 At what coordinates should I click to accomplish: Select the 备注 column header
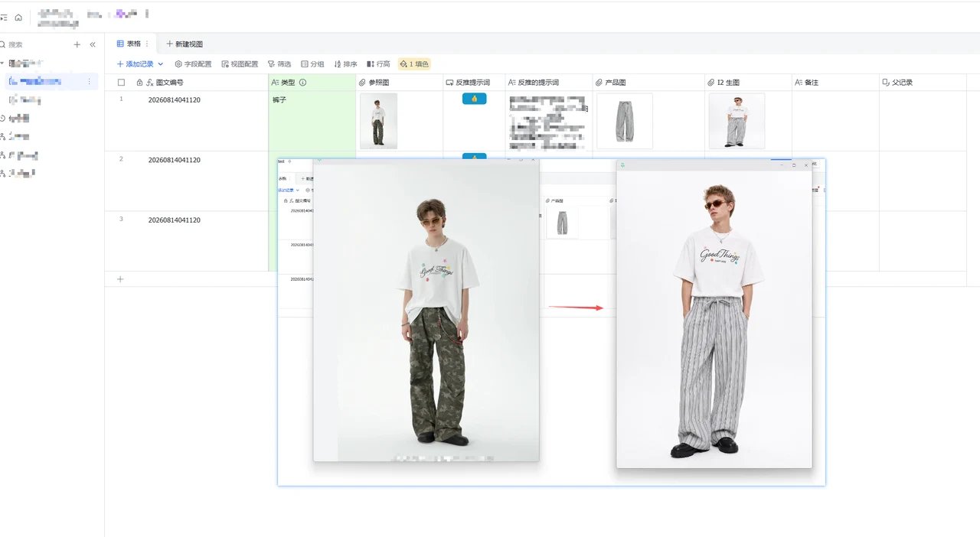point(835,83)
